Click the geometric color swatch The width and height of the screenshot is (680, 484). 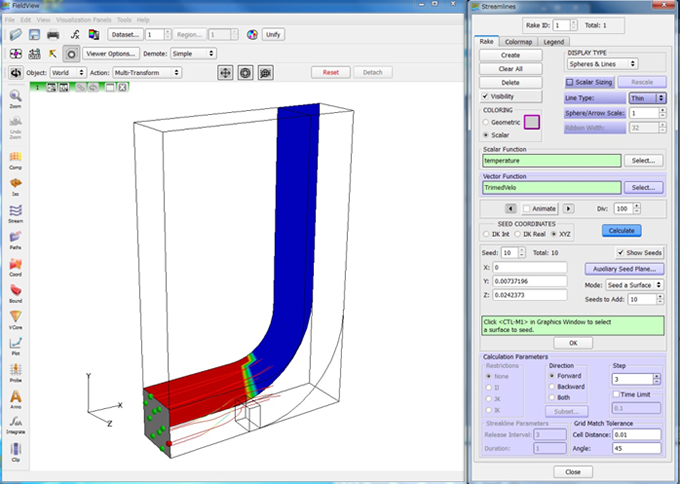(x=532, y=121)
